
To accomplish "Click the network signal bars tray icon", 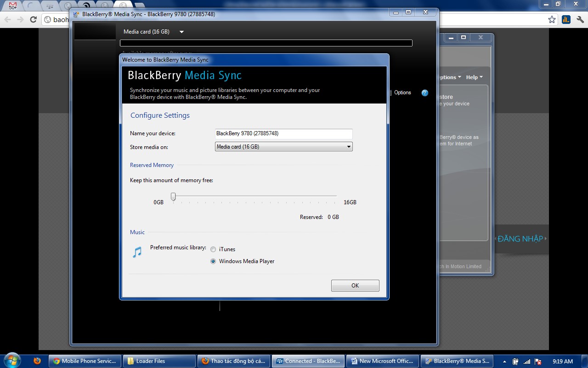I will click(527, 362).
